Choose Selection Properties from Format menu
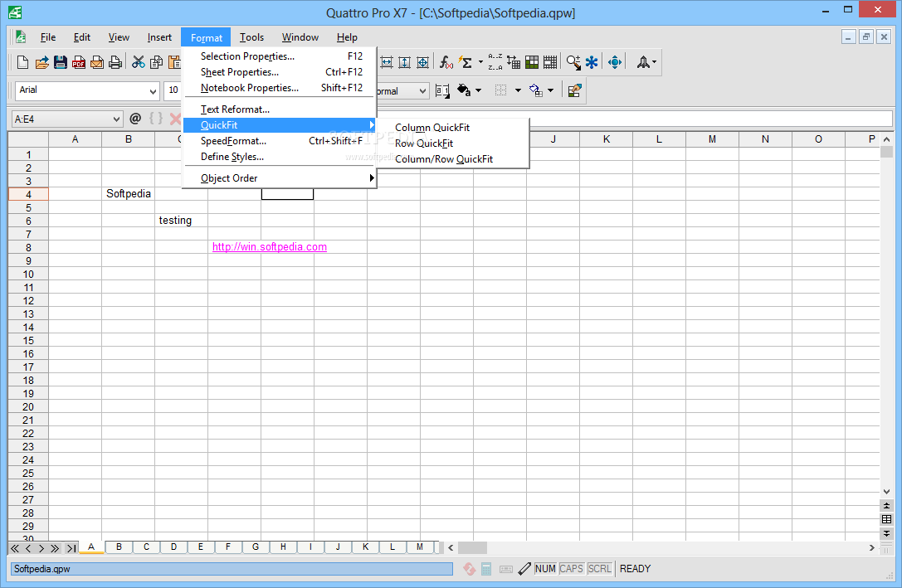The height and width of the screenshot is (588, 902). pyautogui.click(x=280, y=56)
